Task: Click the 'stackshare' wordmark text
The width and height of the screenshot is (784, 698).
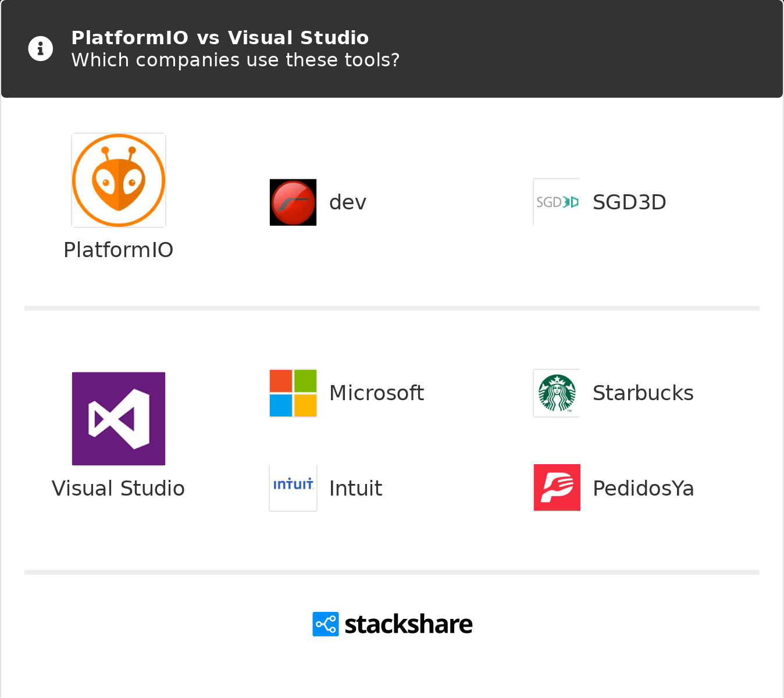Action: point(408,624)
